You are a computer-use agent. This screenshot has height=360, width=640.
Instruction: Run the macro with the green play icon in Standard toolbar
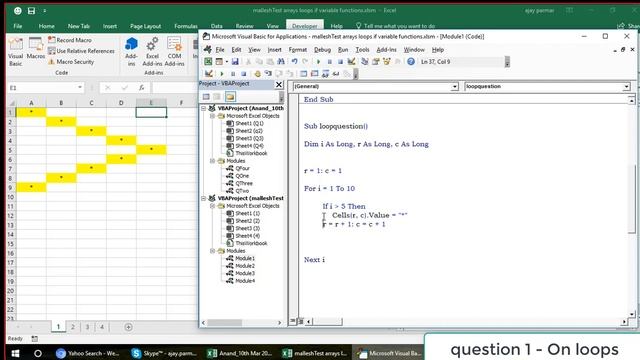(x=318, y=62)
